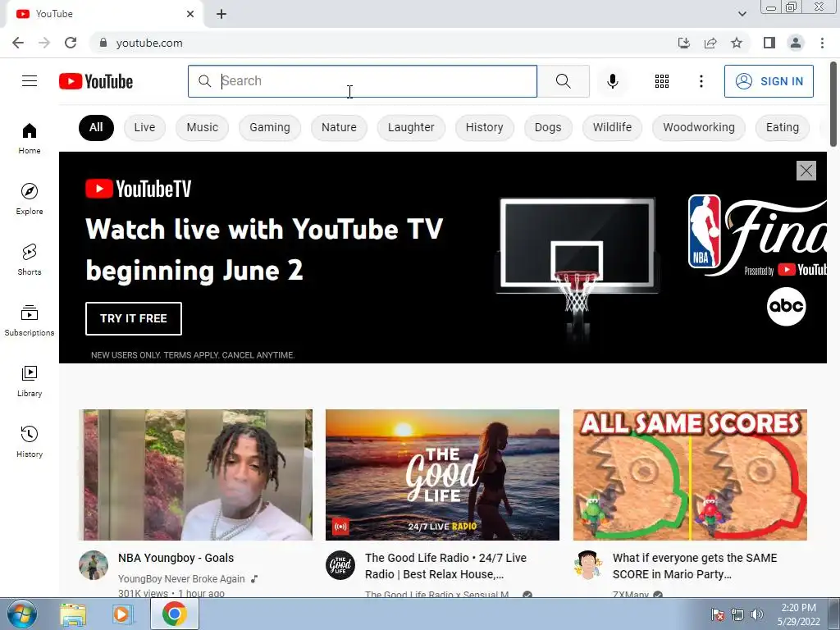Open Shorts in sidebar

click(x=30, y=259)
